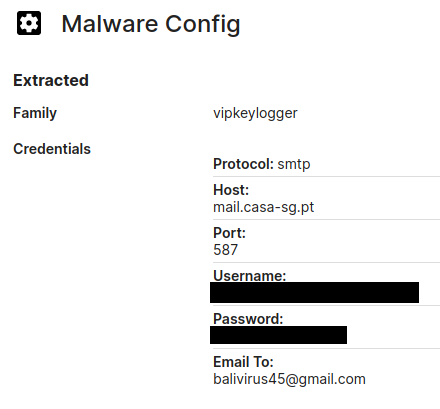The width and height of the screenshot is (440, 409).
Task: Click the Host label
Action: [231, 190]
